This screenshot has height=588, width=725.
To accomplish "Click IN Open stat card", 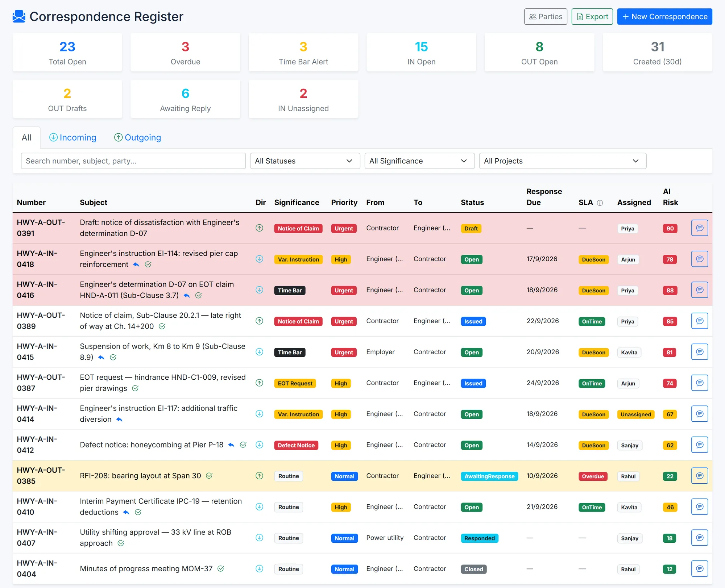I will pyautogui.click(x=421, y=53).
